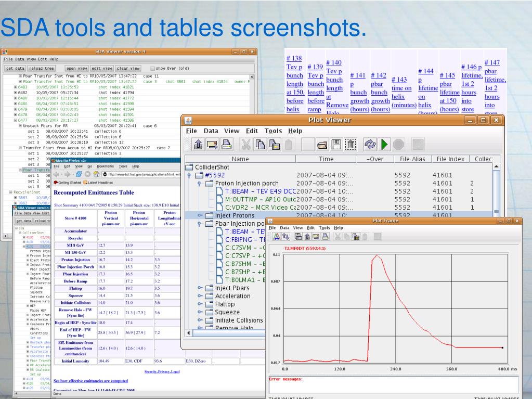Viewport: 532px width, 399px height.
Task: Expand shot 6483 in SDA Viewer tree
Action: click(15, 87)
